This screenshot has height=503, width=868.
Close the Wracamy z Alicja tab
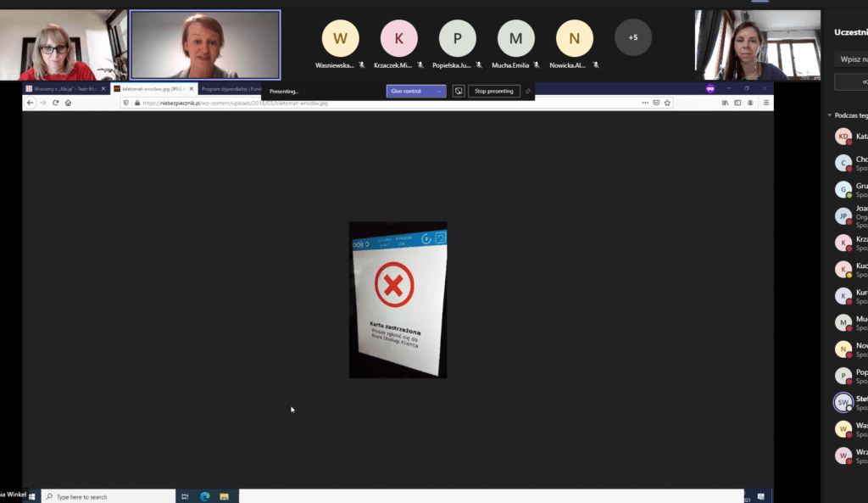[x=103, y=88]
